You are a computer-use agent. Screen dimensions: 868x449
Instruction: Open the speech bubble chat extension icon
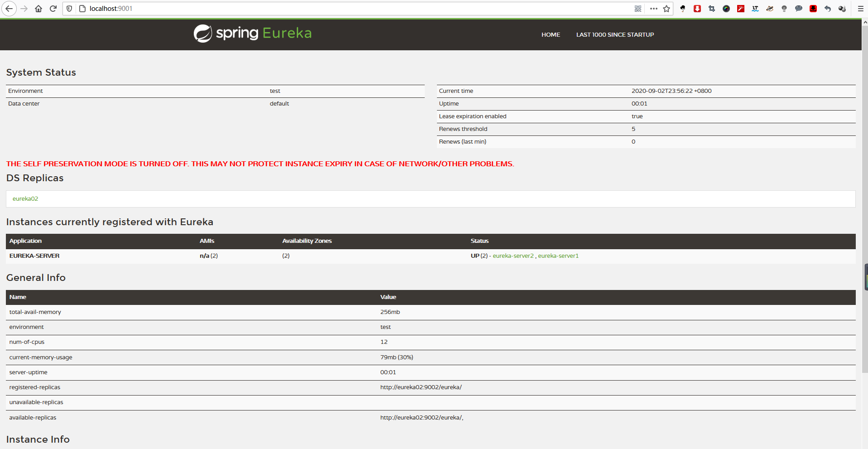(x=799, y=9)
